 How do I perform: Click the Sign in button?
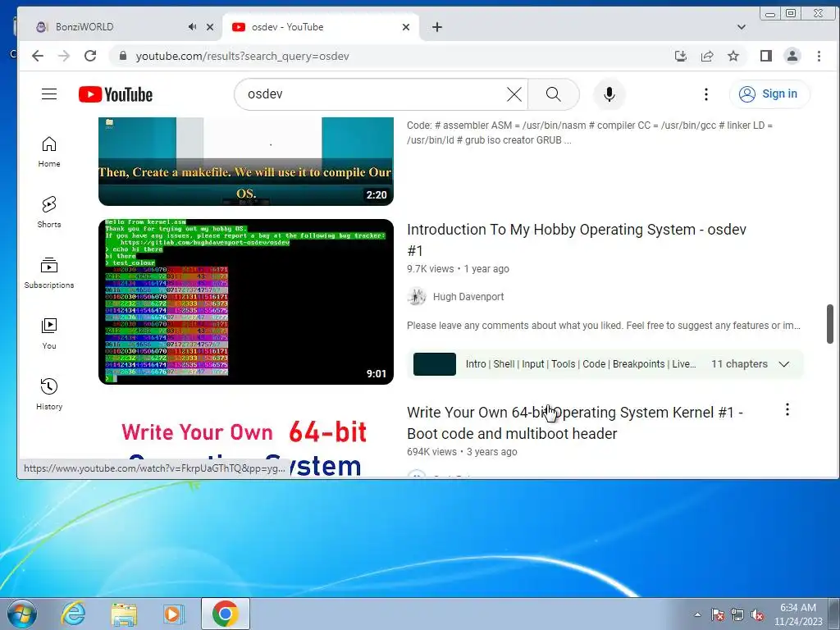[769, 94]
